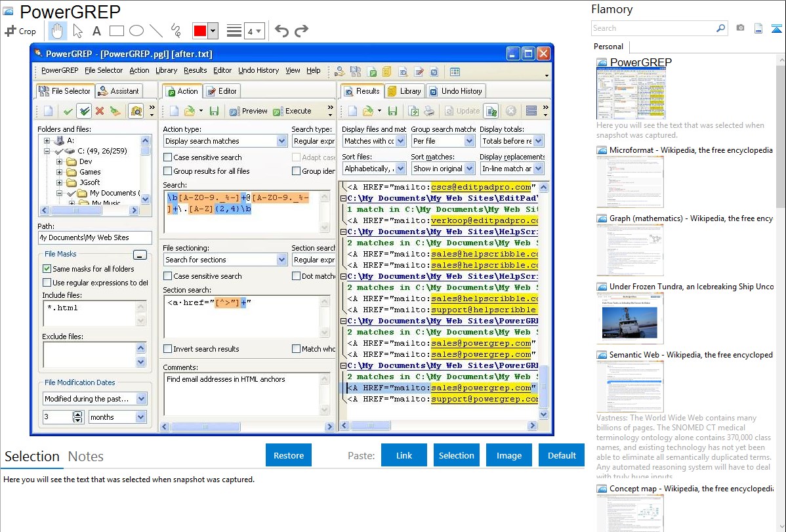Switch to the Notes tab in Flamory
This screenshot has height=532, width=786.
coord(86,457)
